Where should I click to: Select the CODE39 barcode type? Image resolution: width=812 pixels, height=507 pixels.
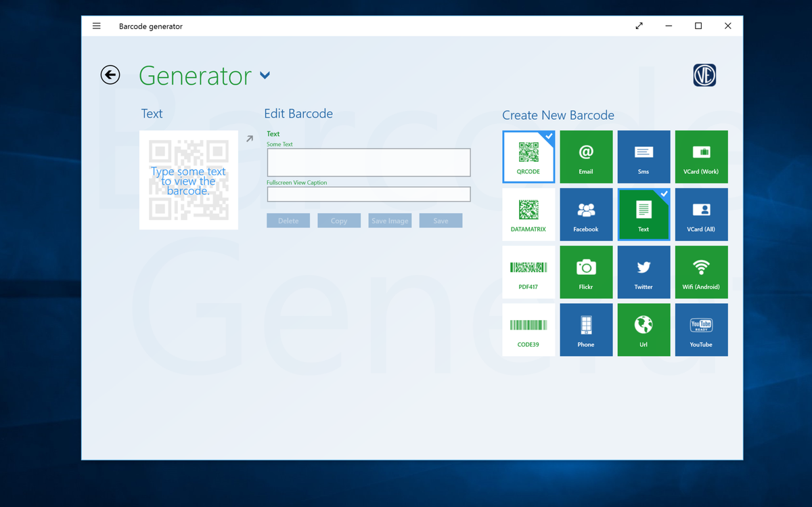click(x=528, y=330)
